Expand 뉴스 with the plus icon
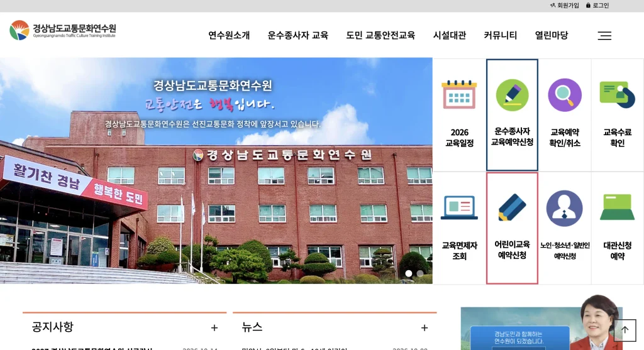The image size is (644, 350). tap(425, 328)
